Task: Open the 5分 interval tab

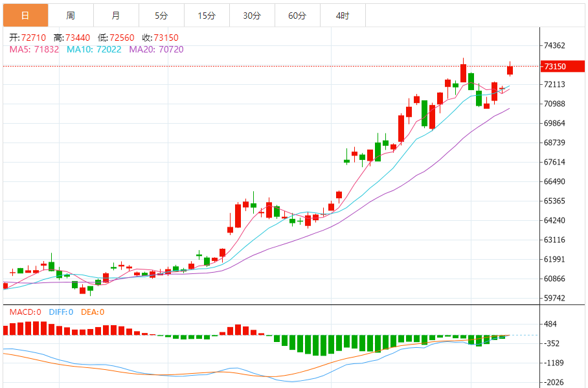Action: 162,16
